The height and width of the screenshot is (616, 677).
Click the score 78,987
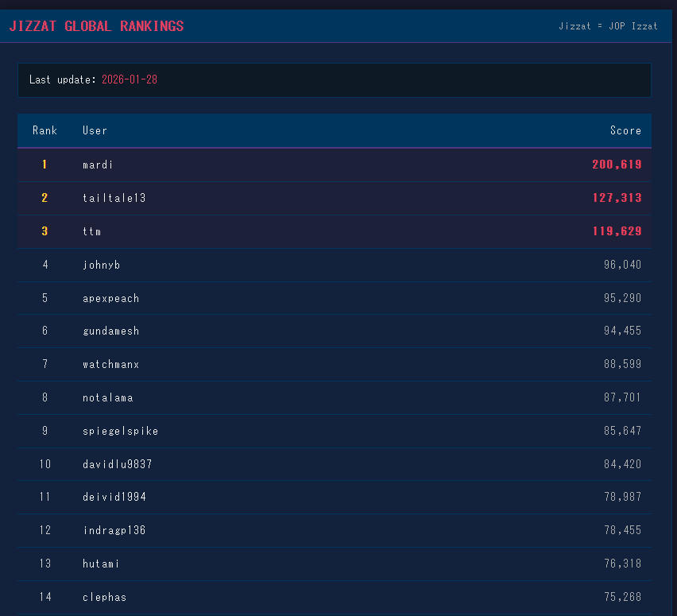coord(623,497)
